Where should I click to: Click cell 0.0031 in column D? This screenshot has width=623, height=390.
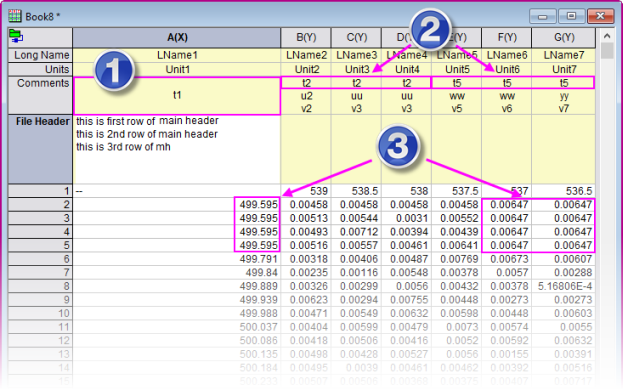[x=406, y=218]
